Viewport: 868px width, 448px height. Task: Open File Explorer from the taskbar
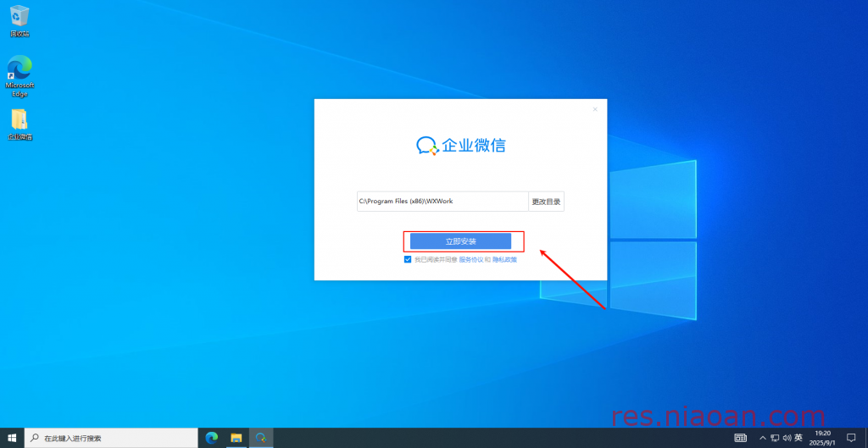point(236,438)
